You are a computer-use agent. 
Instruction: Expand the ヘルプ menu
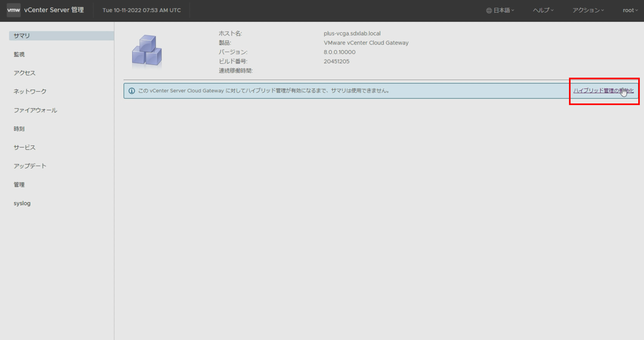543,10
